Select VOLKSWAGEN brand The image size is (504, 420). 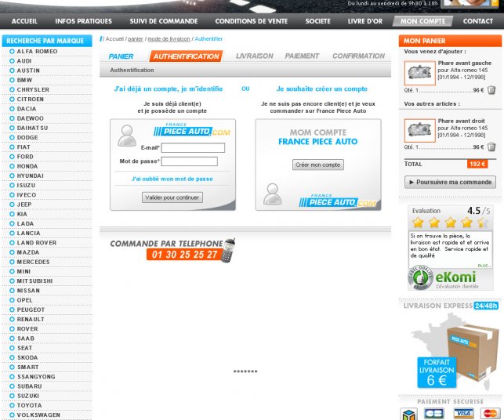(38, 415)
